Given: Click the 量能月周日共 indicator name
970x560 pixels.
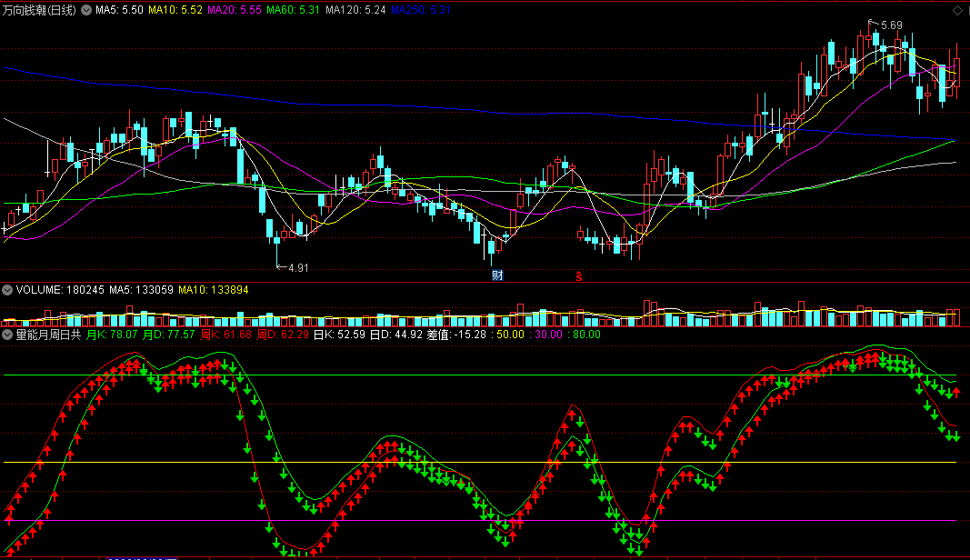Looking at the screenshot, I should [48, 335].
